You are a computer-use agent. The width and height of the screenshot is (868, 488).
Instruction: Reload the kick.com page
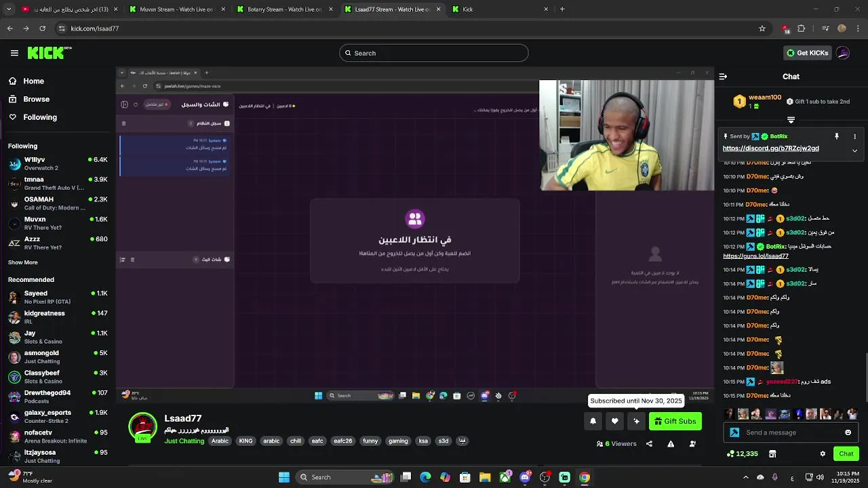click(42, 28)
